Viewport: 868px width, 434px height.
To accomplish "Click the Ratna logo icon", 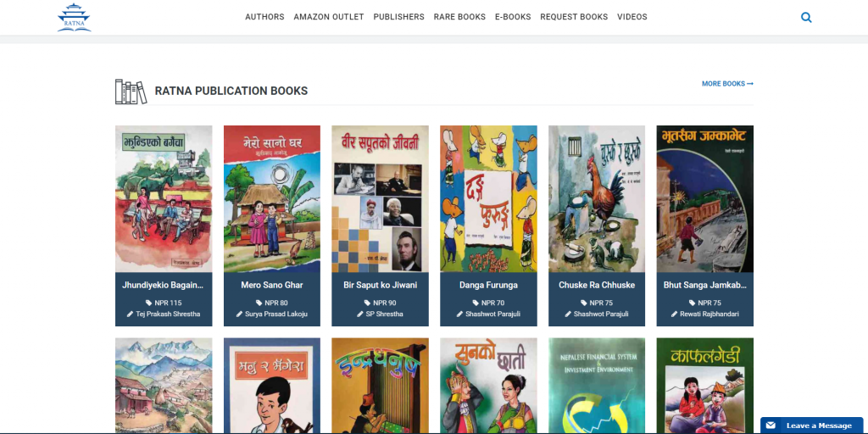I will pyautogui.click(x=75, y=17).
